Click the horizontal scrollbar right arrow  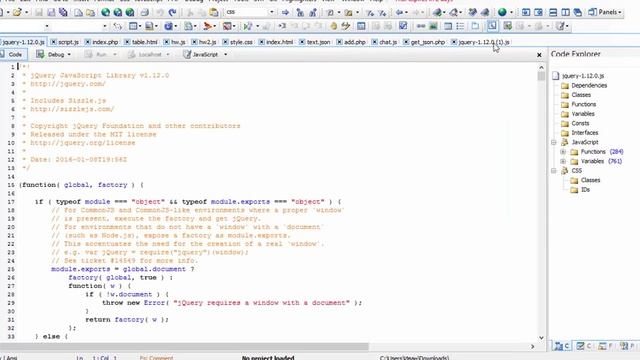532,347
